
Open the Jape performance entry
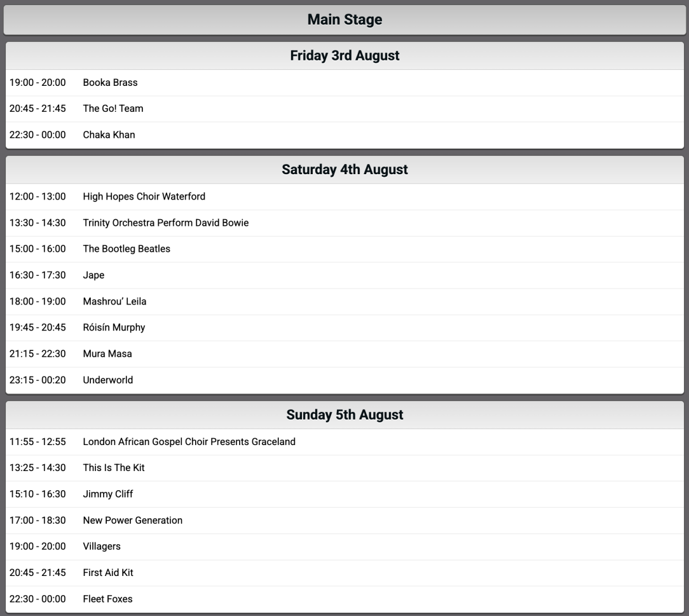tap(344, 275)
